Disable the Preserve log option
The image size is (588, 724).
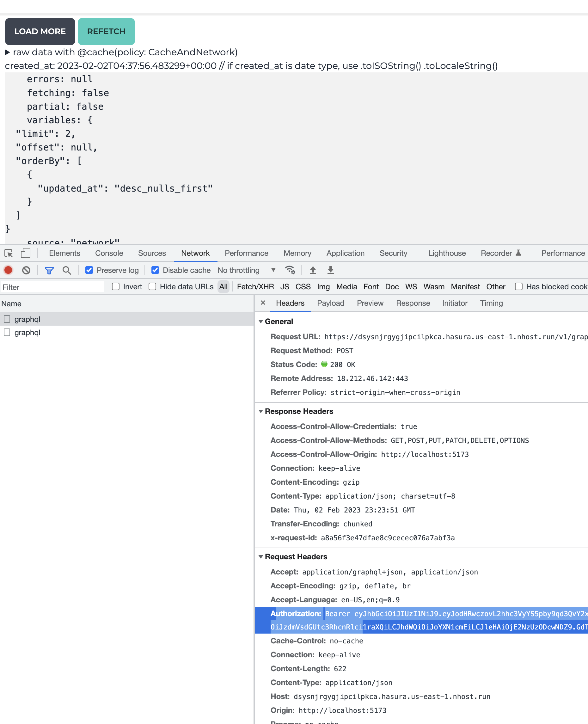89,270
